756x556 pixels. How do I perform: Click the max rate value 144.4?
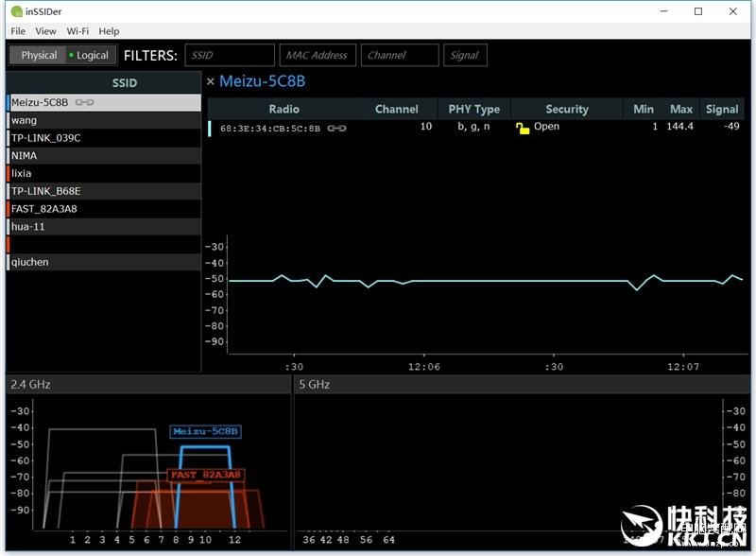tap(679, 127)
